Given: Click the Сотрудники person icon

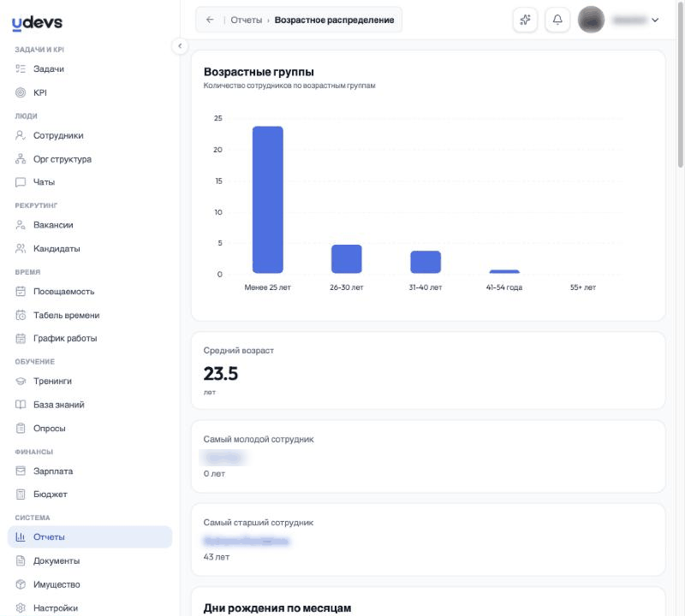Looking at the screenshot, I should tap(21, 135).
